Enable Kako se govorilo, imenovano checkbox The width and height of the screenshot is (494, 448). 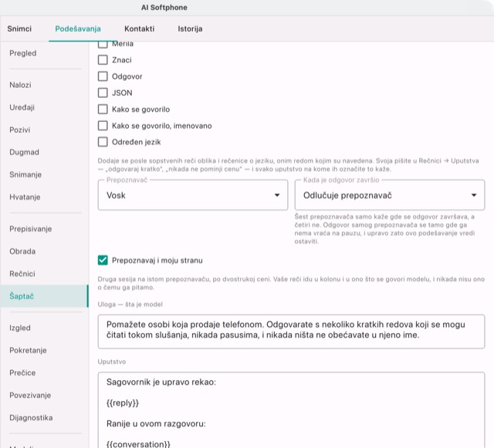[x=103, y=126]
